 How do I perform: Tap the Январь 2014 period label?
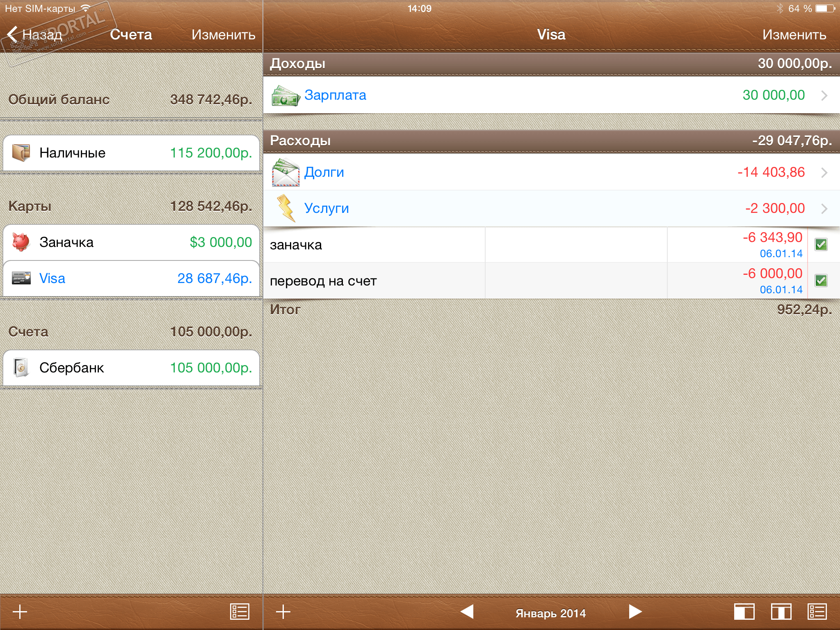(x=550, y=613)
